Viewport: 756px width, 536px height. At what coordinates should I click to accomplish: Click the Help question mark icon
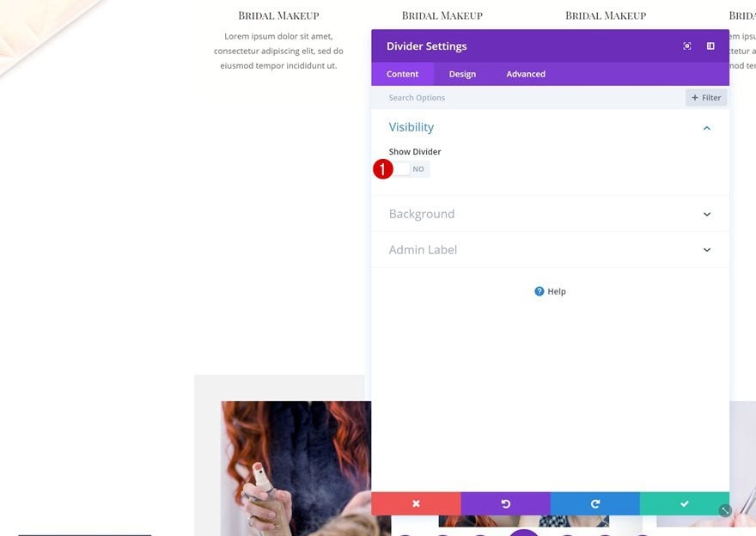tap(539, 291)
